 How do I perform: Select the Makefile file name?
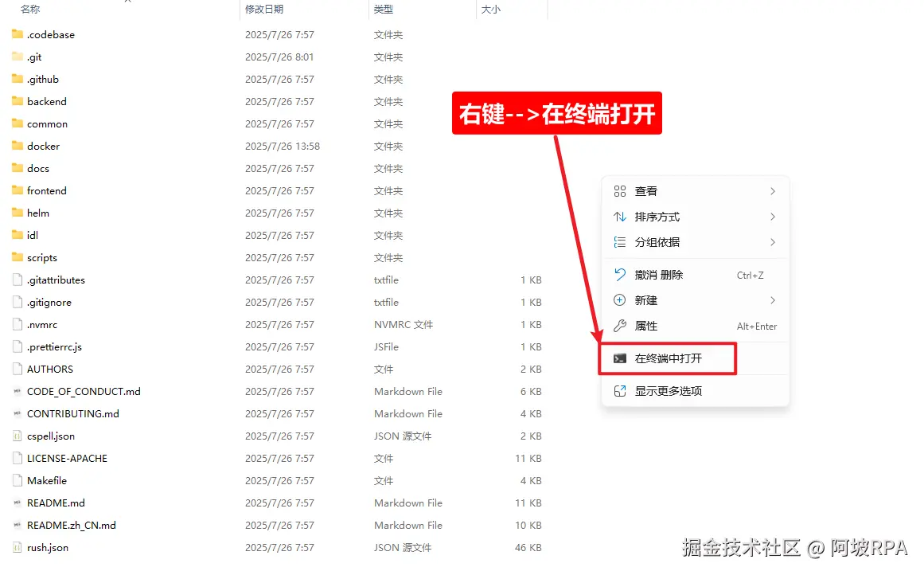pyautogui.click(x=46, y=481)
